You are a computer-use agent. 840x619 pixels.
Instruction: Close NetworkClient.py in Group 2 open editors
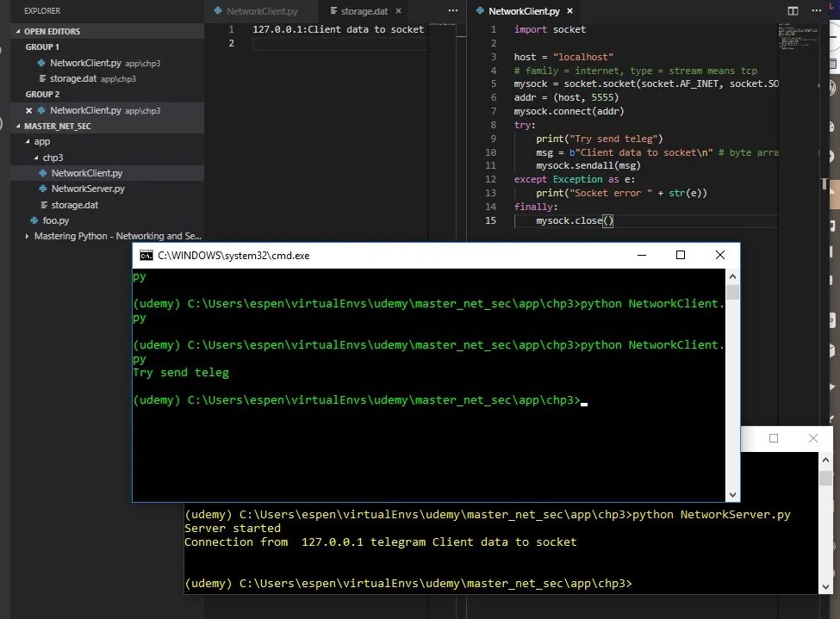pos(29,110)
